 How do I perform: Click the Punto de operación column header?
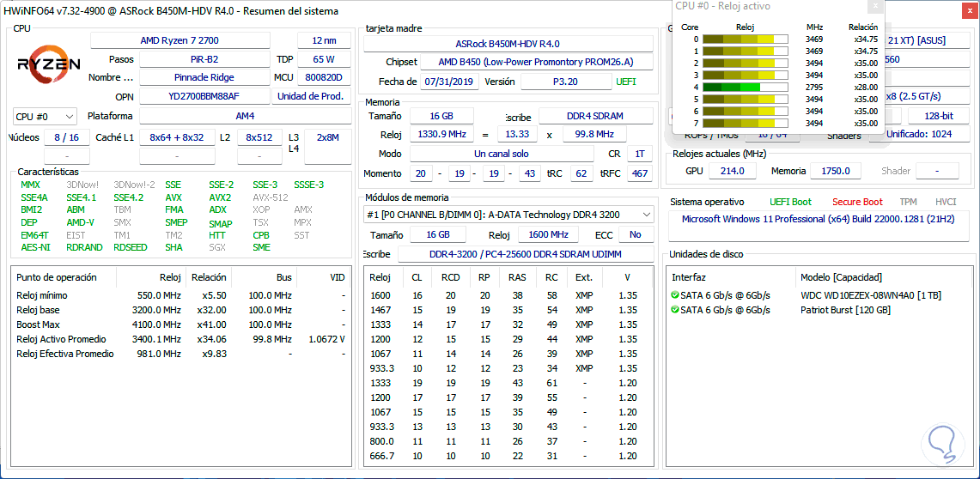(57, 277)
